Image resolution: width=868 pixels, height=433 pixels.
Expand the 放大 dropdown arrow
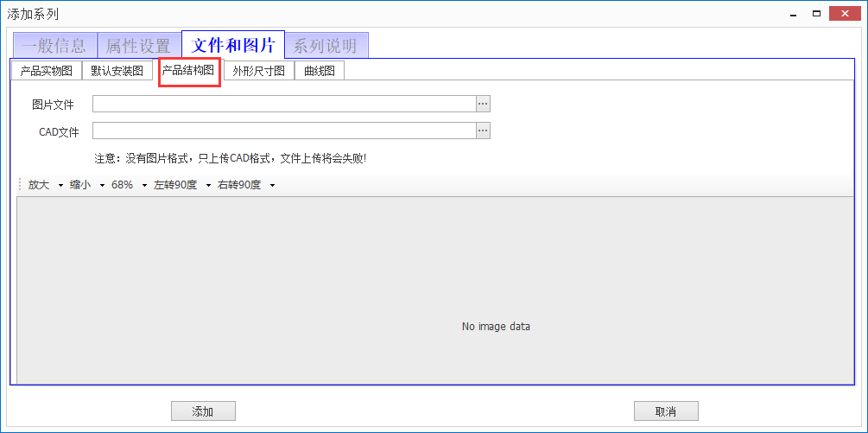[x=60, y=186]
